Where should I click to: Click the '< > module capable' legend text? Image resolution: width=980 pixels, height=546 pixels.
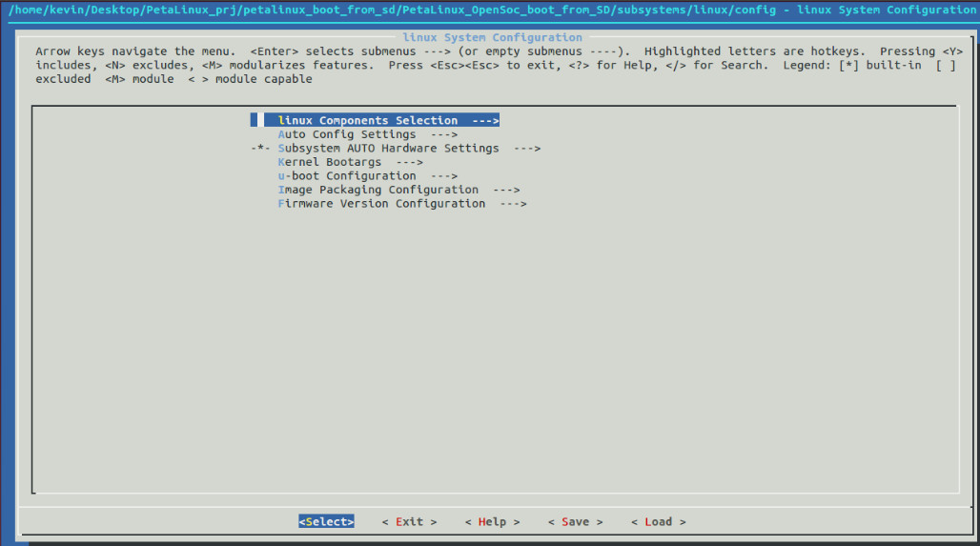[x=250, y=79]
